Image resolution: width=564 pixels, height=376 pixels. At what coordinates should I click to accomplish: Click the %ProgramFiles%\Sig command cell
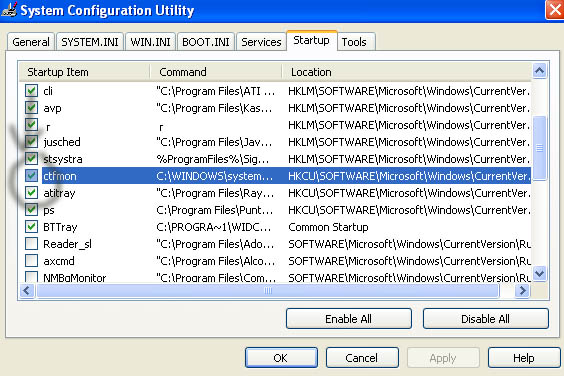click(213, 159)
